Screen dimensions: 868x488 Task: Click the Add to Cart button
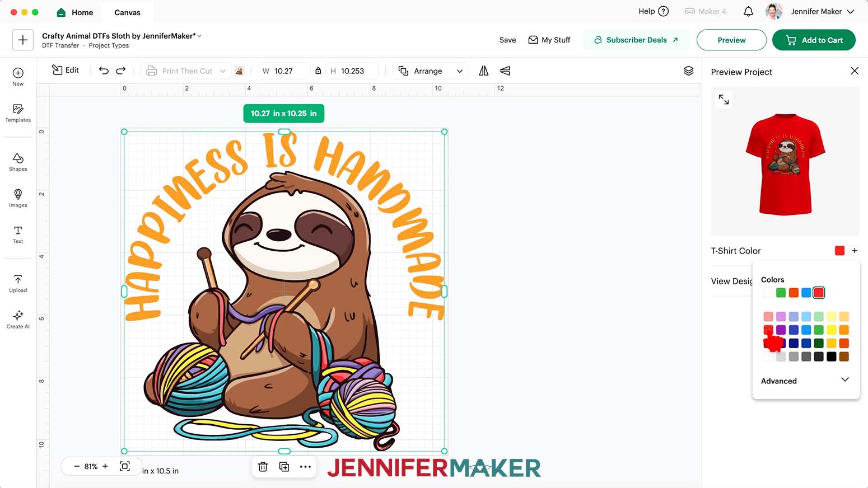click(x=814, y=40)
